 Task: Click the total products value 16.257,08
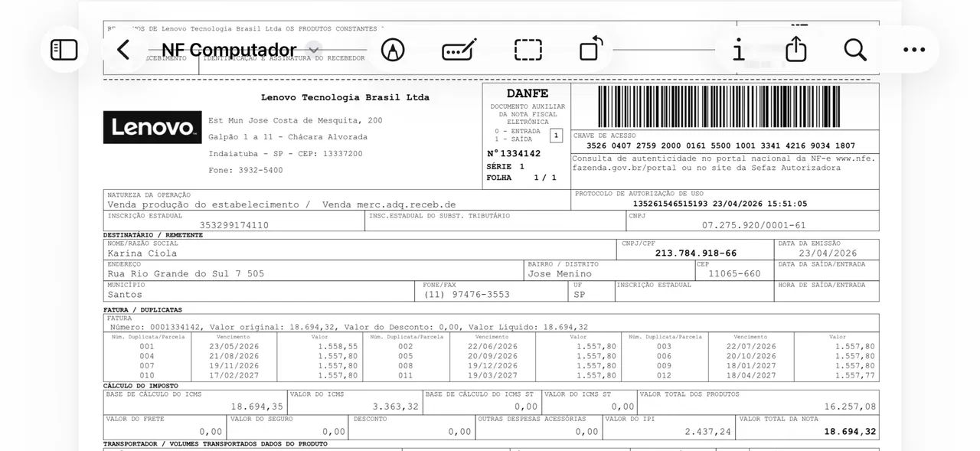850,407
